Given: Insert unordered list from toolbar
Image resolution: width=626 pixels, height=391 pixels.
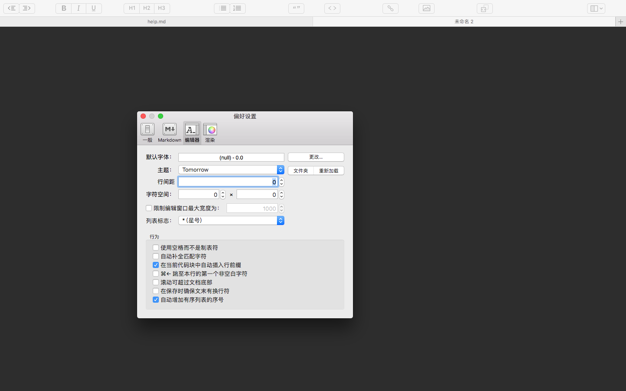Looking at the screenshot, I should (x=223, y=8).
